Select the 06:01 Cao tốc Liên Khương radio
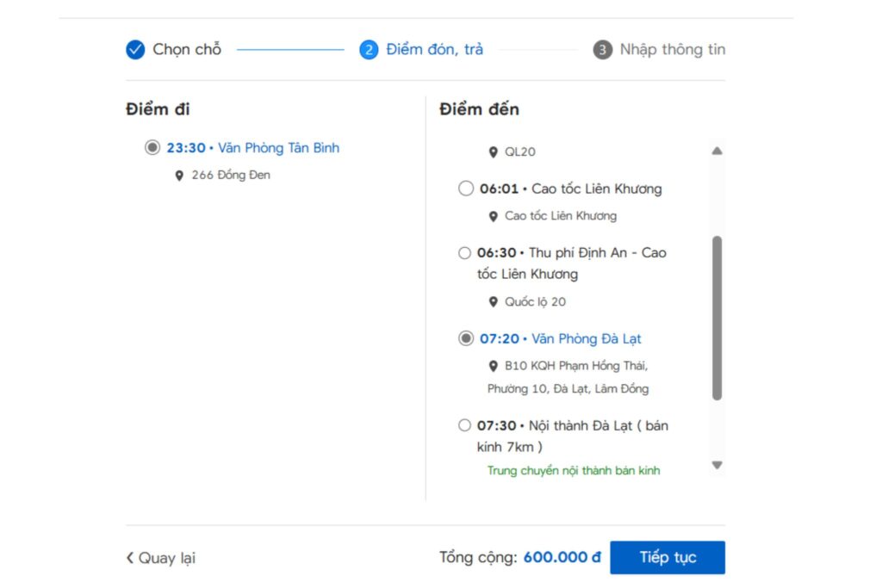This screenshot has width=882, height=588. click(x=466, y=189)
